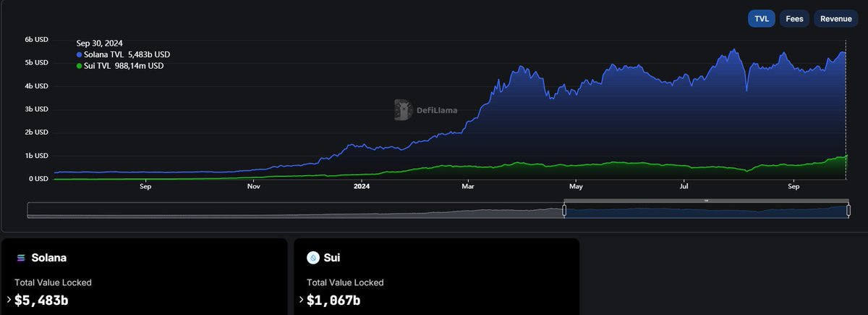868x315 pixels.
Task: Click the 6b USD axis label
Action: tap(36, 39)
